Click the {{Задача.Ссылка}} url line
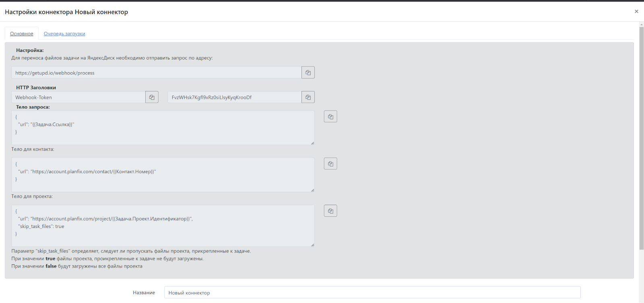644x303 pixels. (x=46, y=124)
